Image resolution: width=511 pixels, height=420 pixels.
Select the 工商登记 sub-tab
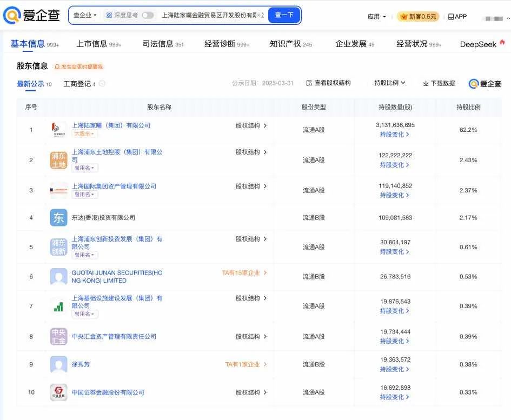point(79,84)
